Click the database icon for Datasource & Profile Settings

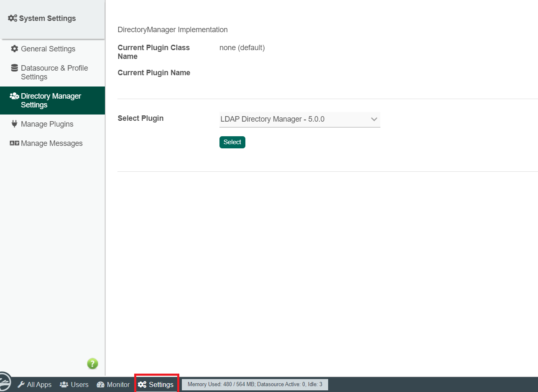coord(15,68)
